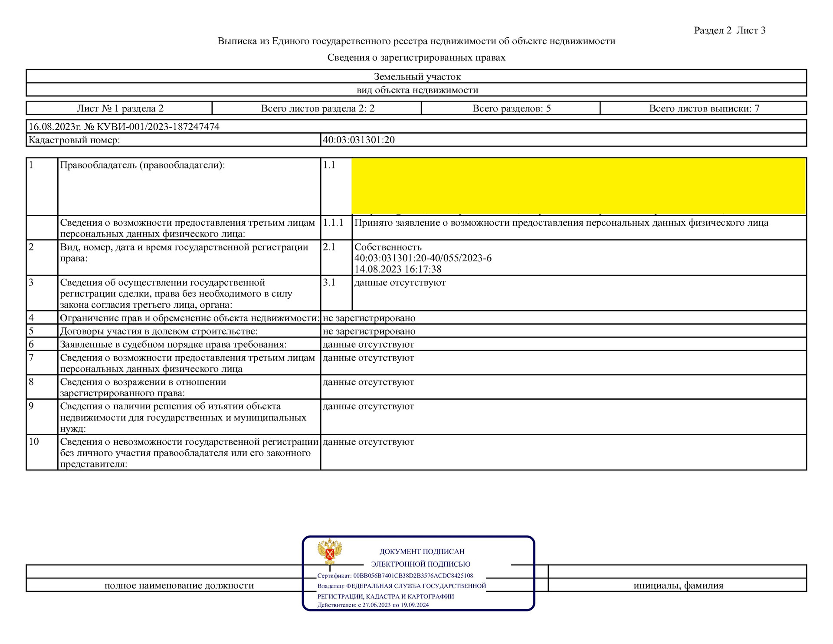Click the 'Собственность' ownership type text
833x644 pixels.
pyautogui.click(x=388, y=247)
